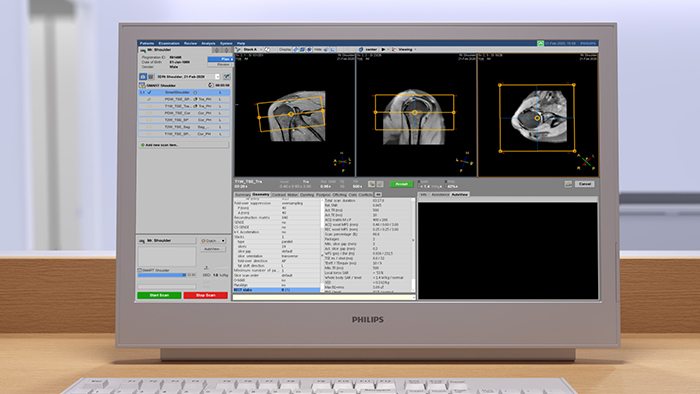Click the clock icon beside scan time
Image resolution: width=700 pixels, height=394 pixels.
[211, 85]
